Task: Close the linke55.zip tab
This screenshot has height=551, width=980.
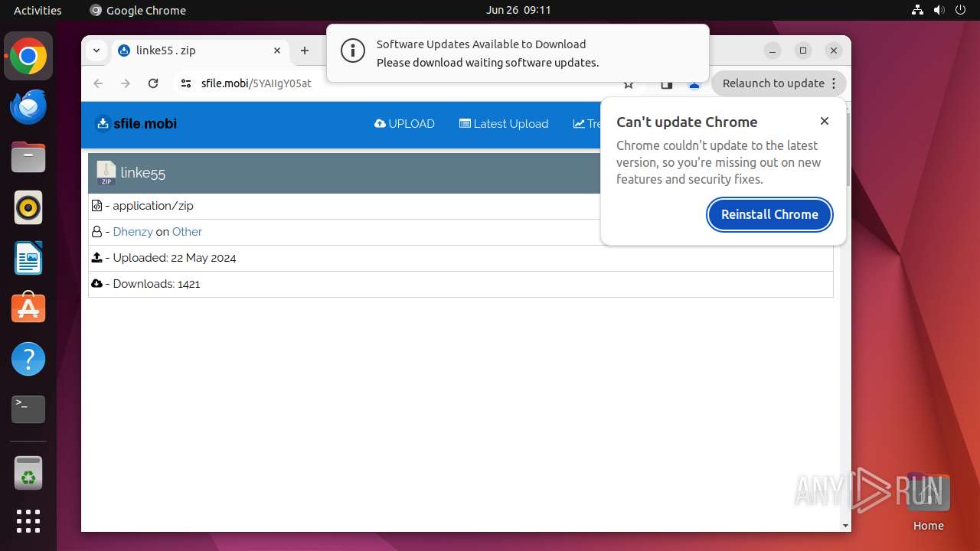Action: coord(277,51)
